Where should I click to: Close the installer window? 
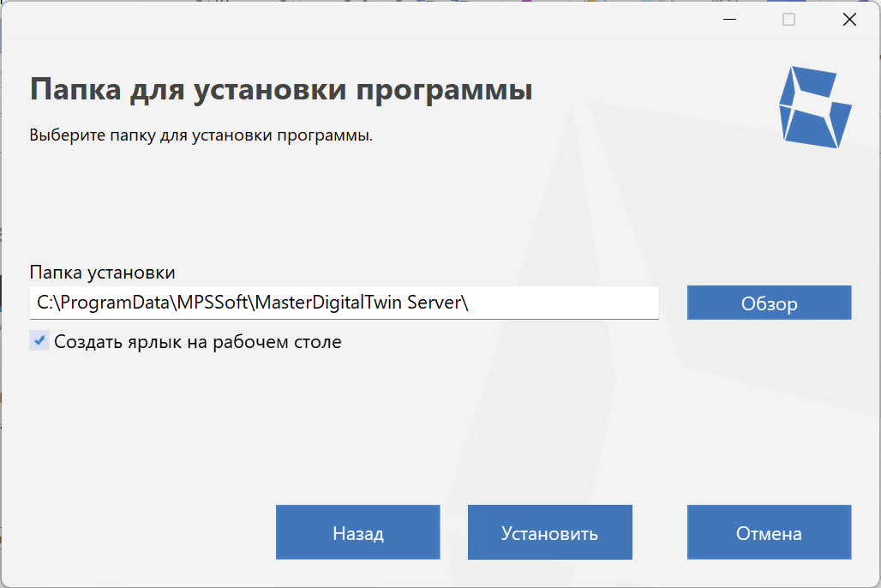tap(849, 19)
